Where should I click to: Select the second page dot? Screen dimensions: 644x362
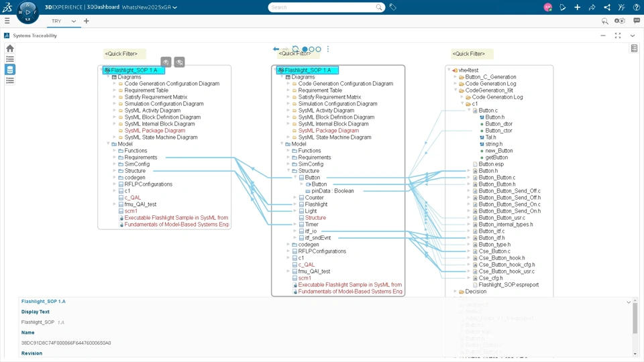point(312,49)
